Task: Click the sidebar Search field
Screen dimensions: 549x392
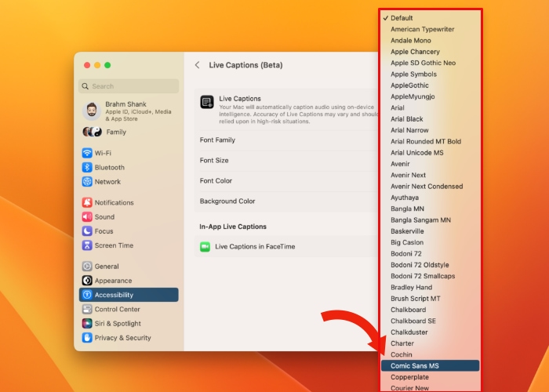Action: [129, 86]
